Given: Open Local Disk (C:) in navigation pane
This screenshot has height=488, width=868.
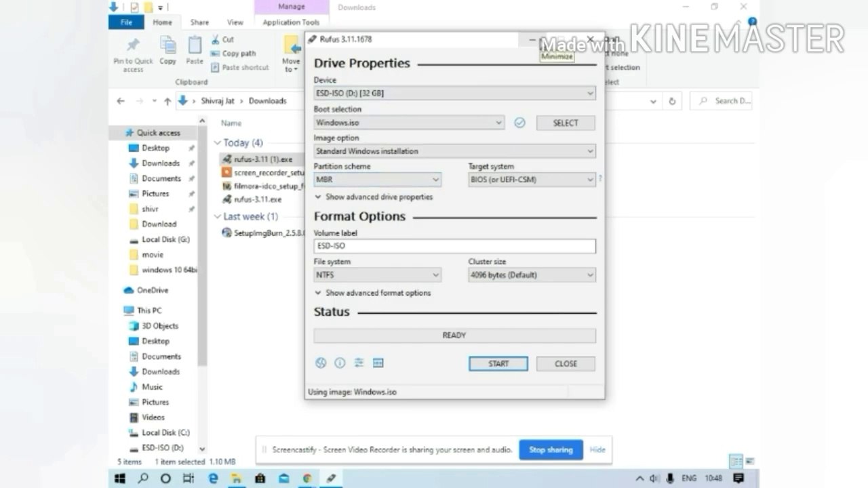Looking at the screenshot, I should pyautogui.click(x=160, y=432).
